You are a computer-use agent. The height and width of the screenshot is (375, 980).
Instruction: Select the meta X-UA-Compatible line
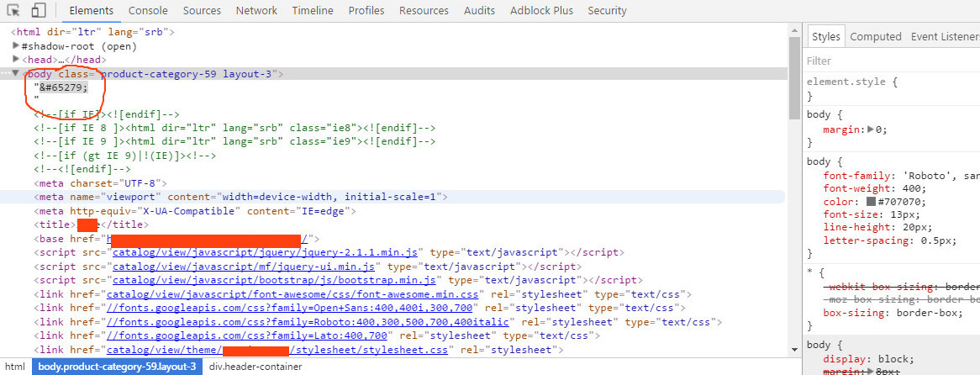tap(195, 211)
